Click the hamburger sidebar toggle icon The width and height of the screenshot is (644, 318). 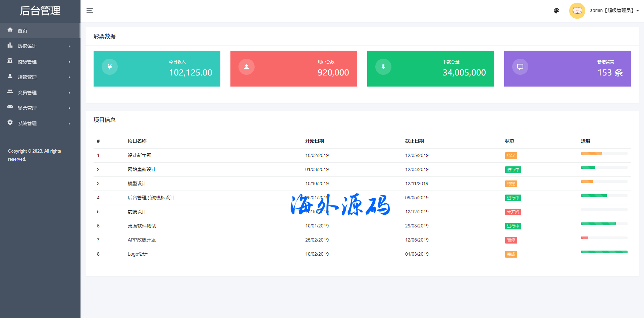[90, 11]
